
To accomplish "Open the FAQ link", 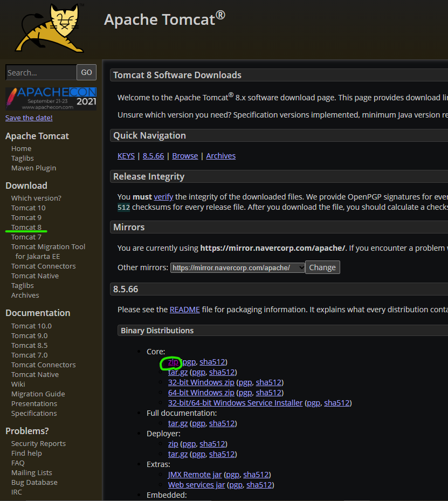I will click(x=18, y=463).
